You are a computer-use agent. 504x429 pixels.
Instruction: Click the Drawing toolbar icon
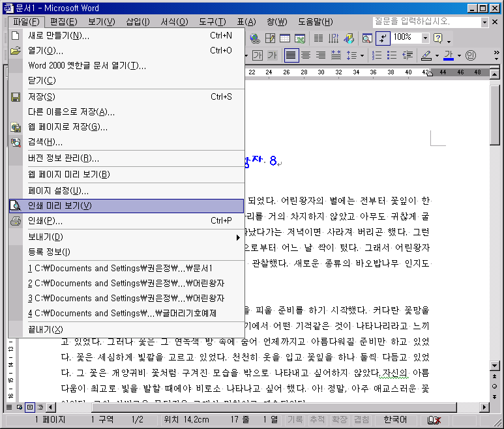pos(349,38)
